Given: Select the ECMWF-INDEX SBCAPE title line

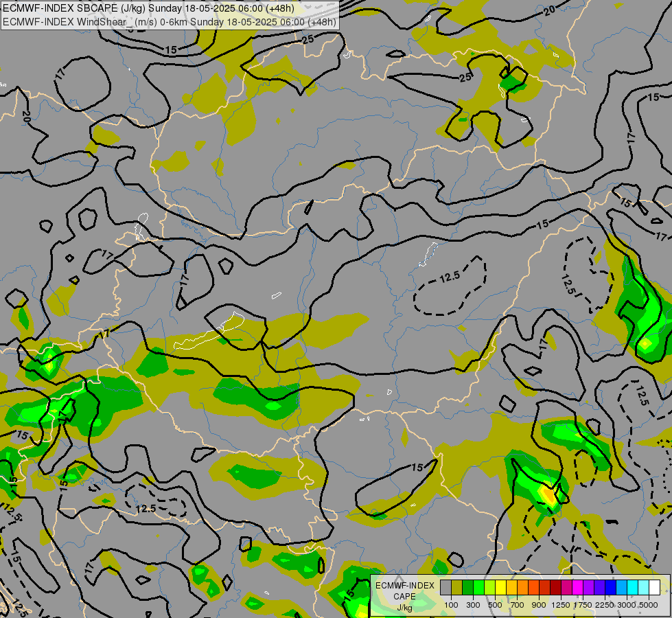Looking at the screenshot, I should click(x=148, y=8).
